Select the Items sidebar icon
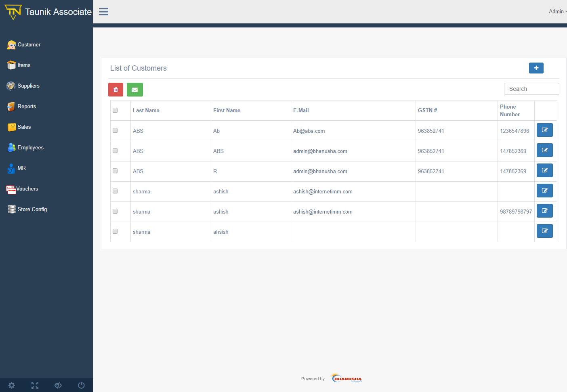 tap(24, 65)
